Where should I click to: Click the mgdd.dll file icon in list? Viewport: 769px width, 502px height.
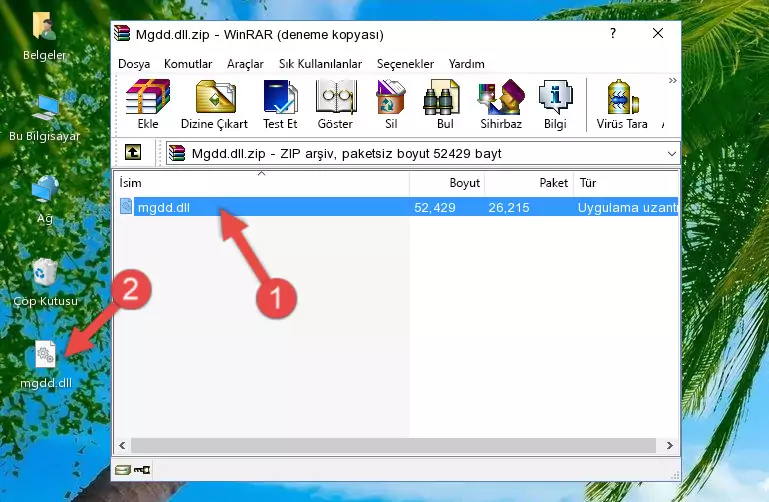[126, 206]
